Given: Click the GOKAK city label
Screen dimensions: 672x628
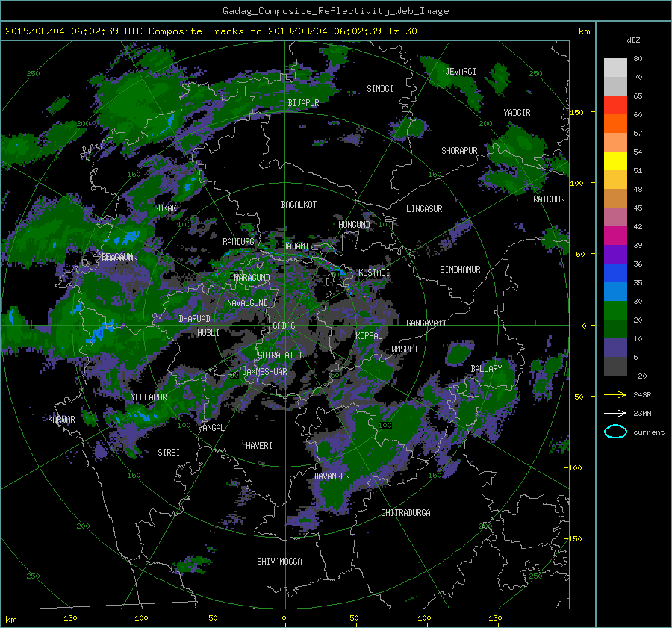Looking at the screenshot, I should click(166, 208).
